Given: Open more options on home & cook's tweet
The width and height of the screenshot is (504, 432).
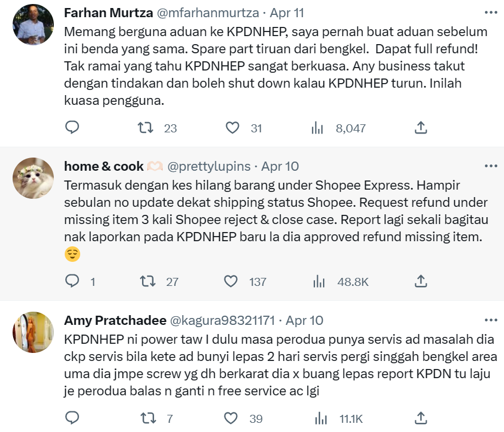Looking at the screenshot, I should [491, 166].
